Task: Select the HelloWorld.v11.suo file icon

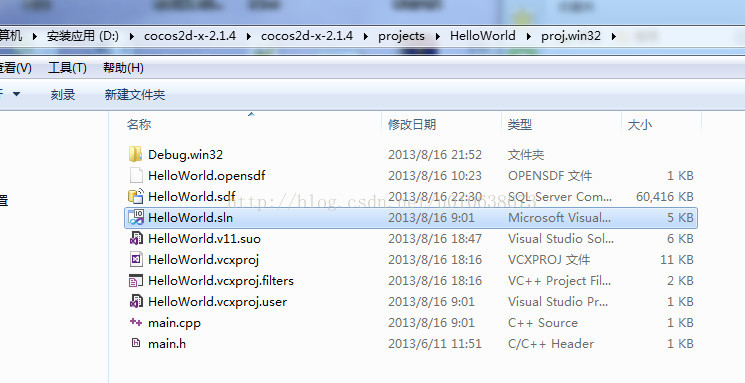Action: 136,238
